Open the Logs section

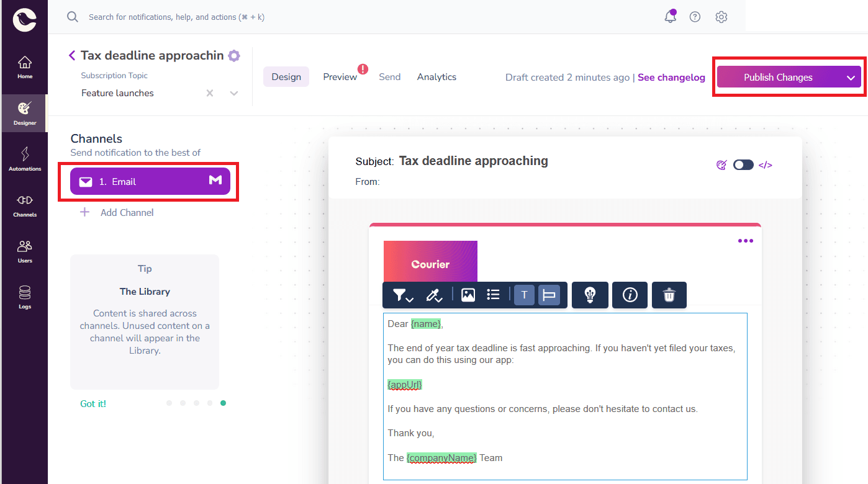[x=24, y=297]
